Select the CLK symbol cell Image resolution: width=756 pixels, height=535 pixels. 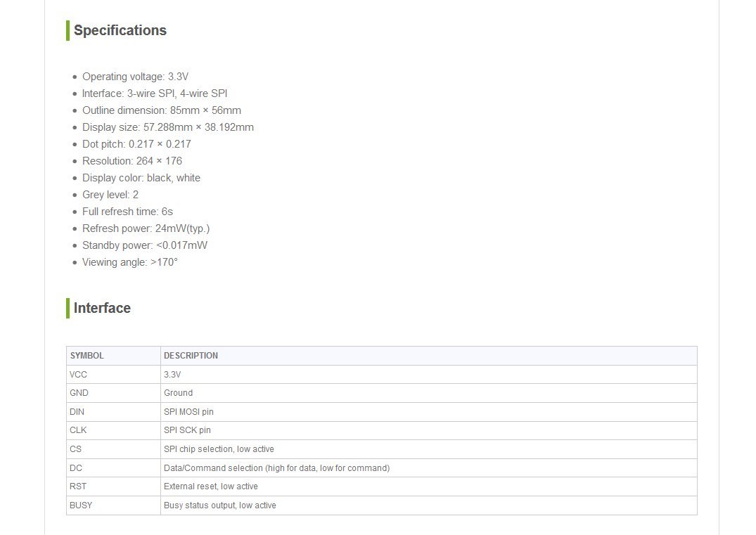[78, 430]
